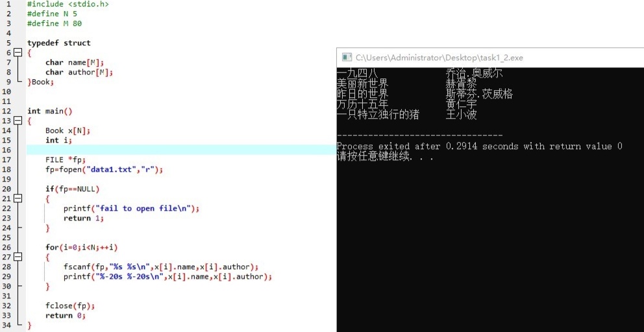Image resolution: width=644 pixels, height=332 pixels.
Task: Click console author '斯蒂芬.茨威格'
Action: tap(479, 94)
